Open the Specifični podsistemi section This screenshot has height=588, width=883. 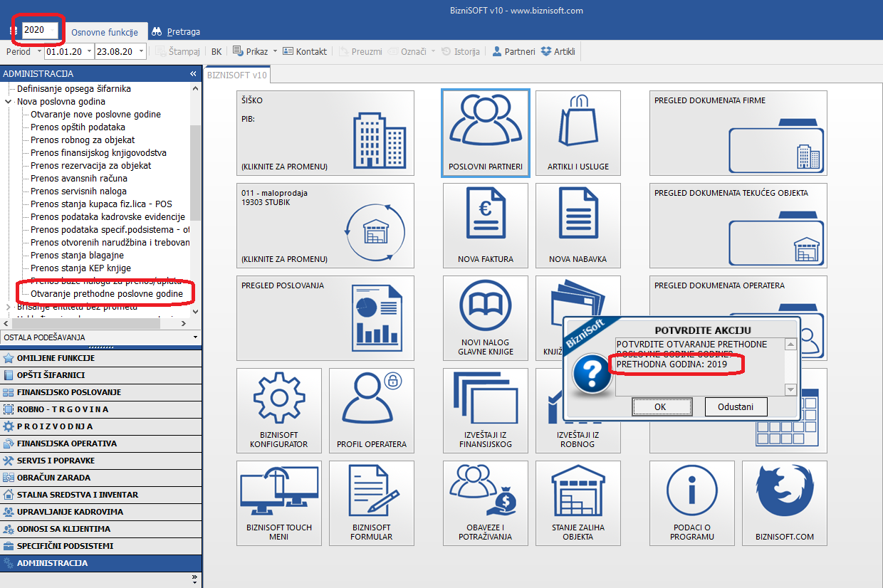(x=101, y=546)
